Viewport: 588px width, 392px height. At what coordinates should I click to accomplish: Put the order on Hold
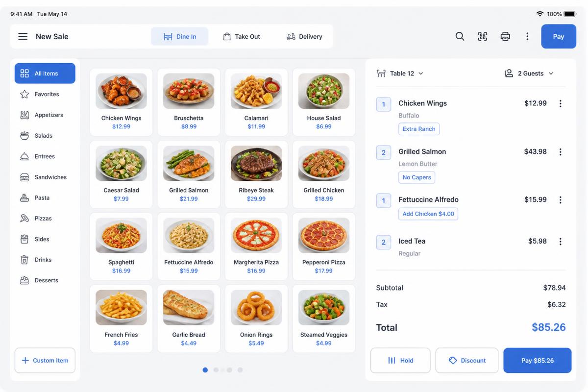coord(400,361)
